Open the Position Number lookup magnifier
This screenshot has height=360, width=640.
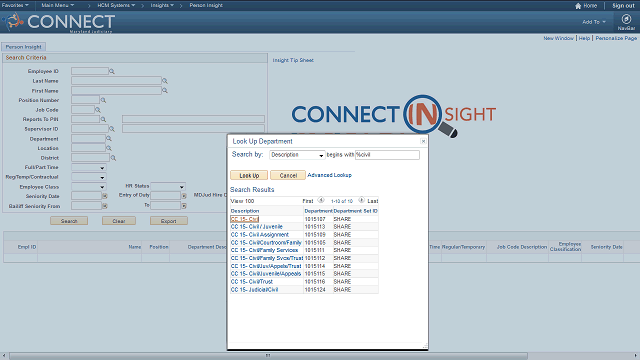click(x=103, y=100)
